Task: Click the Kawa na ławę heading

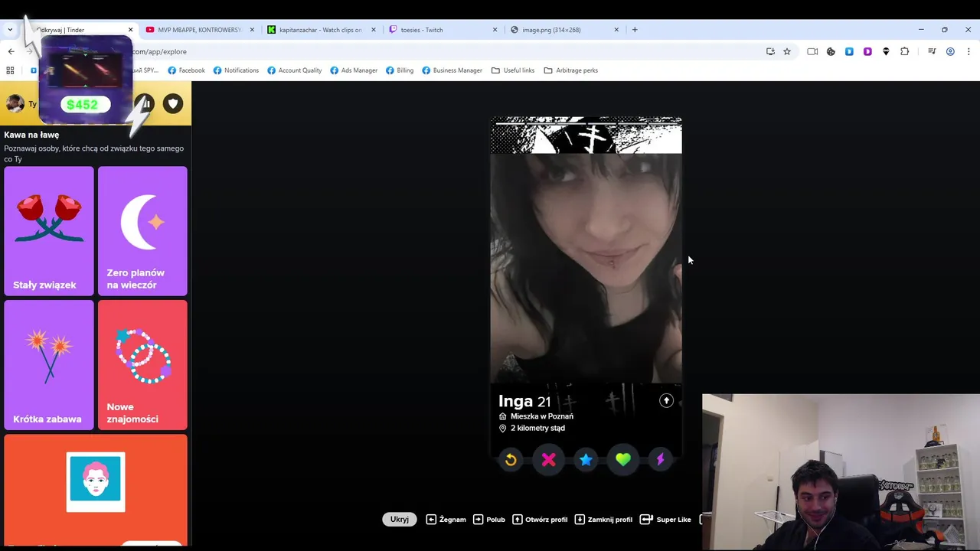Action: (31, 135)
